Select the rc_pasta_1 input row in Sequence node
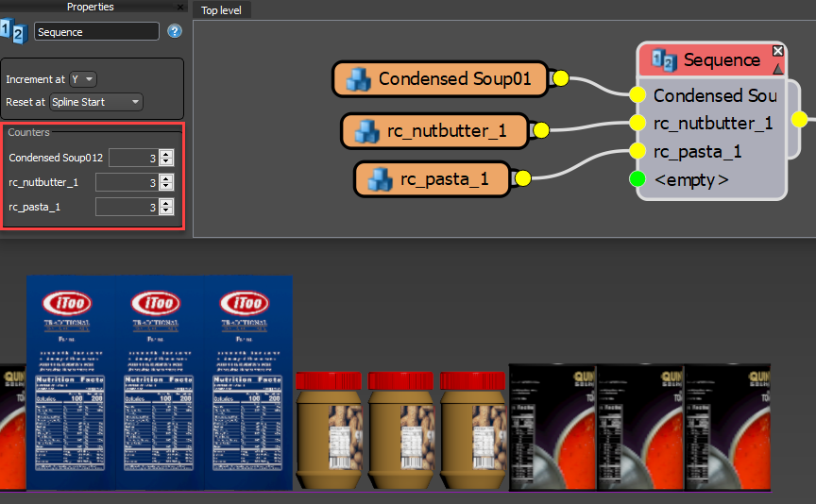This screenshot has width=816, height=504. 697,151
